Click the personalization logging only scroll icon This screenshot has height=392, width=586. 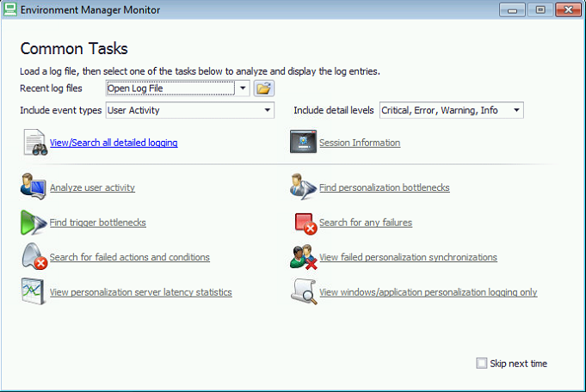tap(304, 291)
